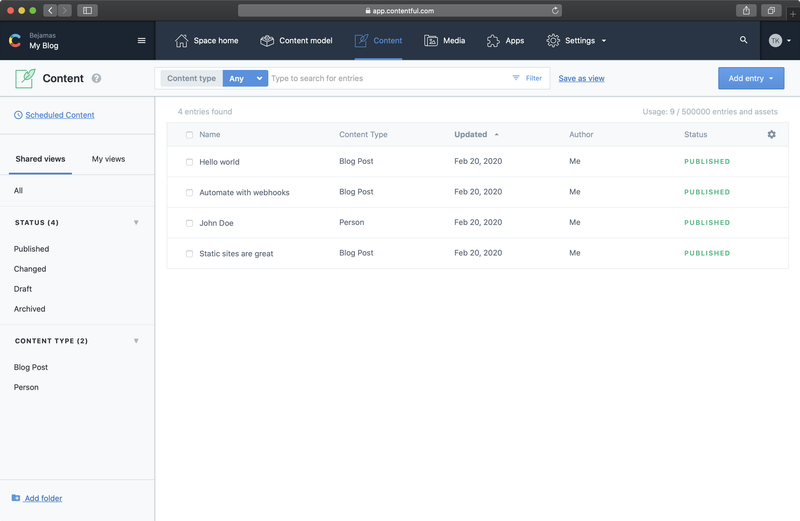The image size is (800, 521).
Task: Go to Space home
Action: tap(207, 41)
